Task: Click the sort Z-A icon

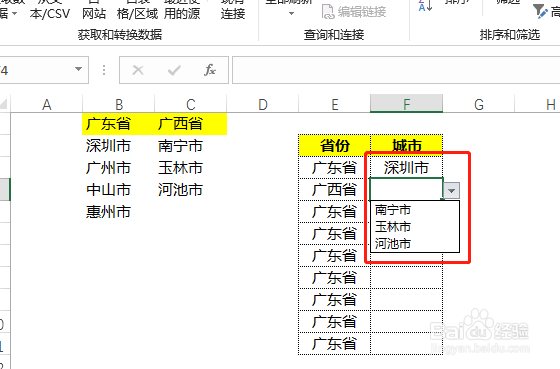Action: (425, 5)
